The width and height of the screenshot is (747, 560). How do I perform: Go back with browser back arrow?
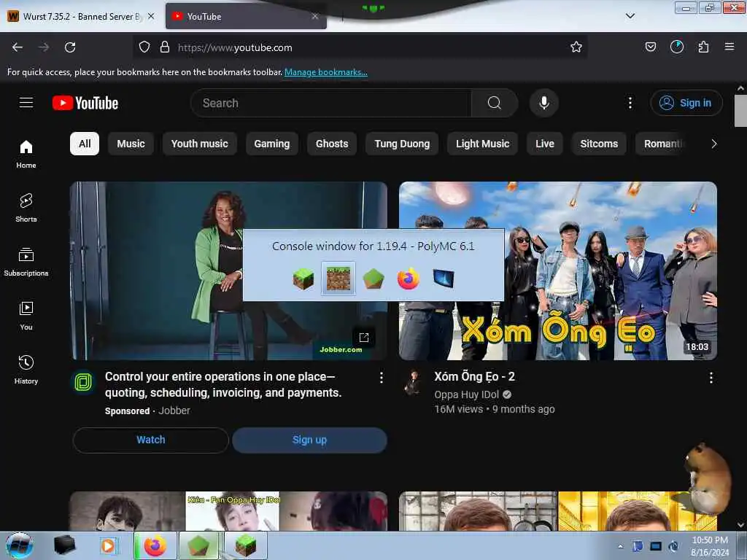coord(18,47)
